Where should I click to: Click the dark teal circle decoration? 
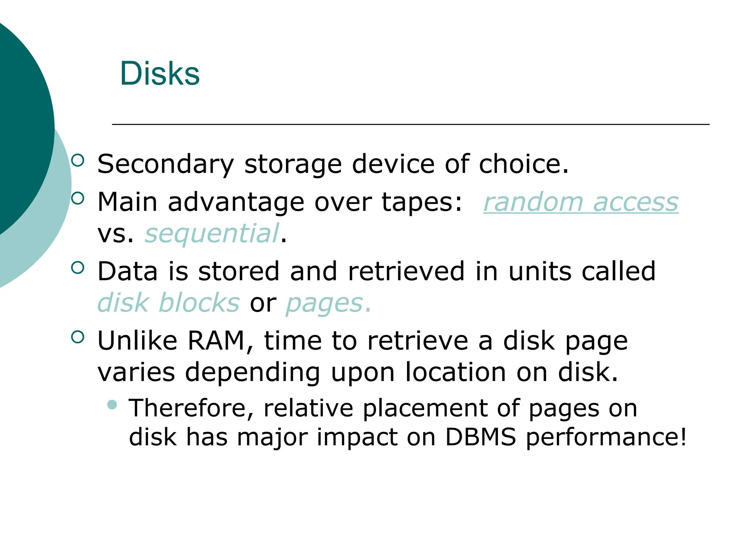tap(22, 120)
